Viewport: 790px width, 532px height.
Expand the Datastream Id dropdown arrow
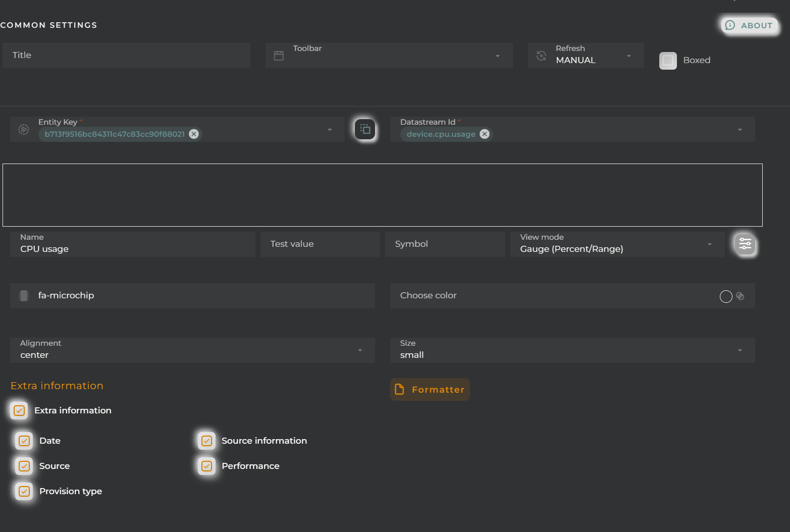(x=740, y=130)
